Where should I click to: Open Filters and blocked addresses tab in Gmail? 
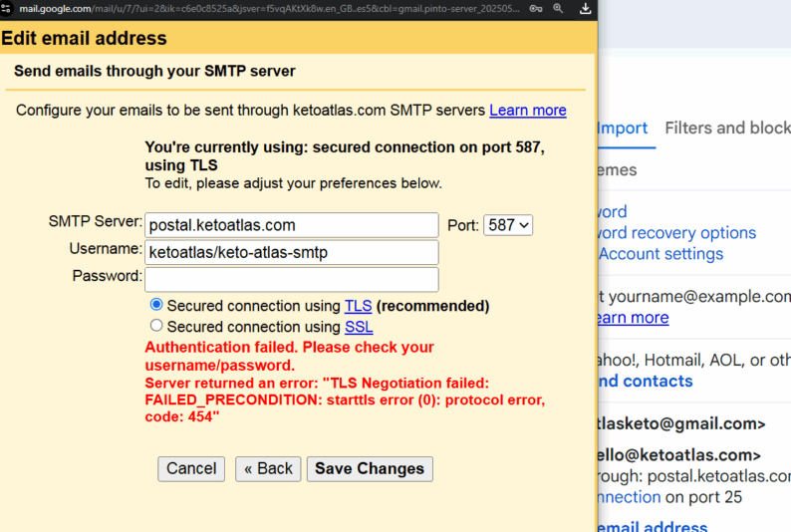point(727,129)
